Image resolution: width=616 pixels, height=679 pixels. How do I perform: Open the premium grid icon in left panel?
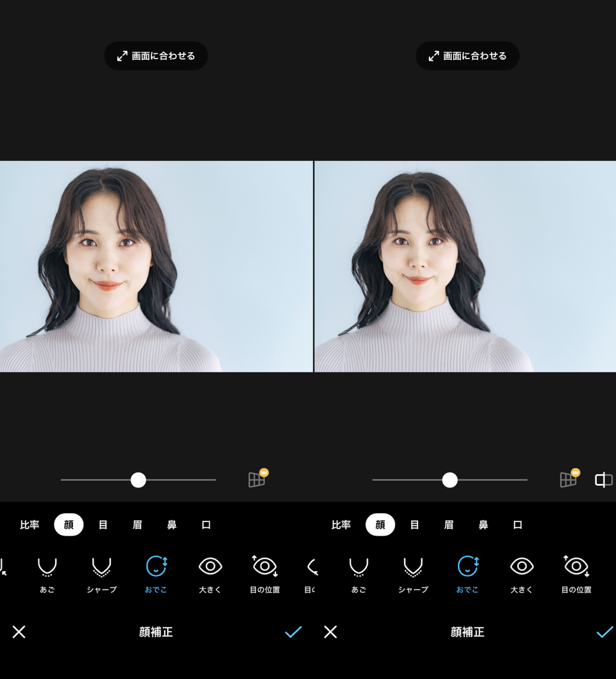pos(257,479)
